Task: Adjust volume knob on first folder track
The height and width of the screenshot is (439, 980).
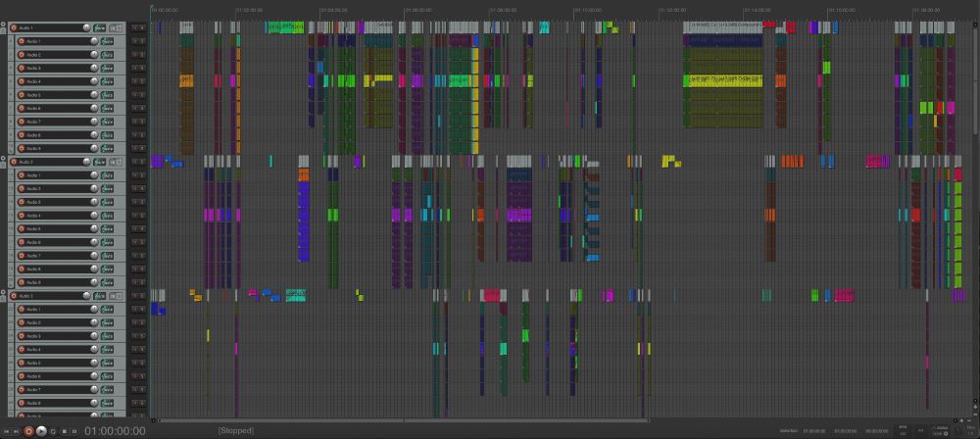Action: 87,27
